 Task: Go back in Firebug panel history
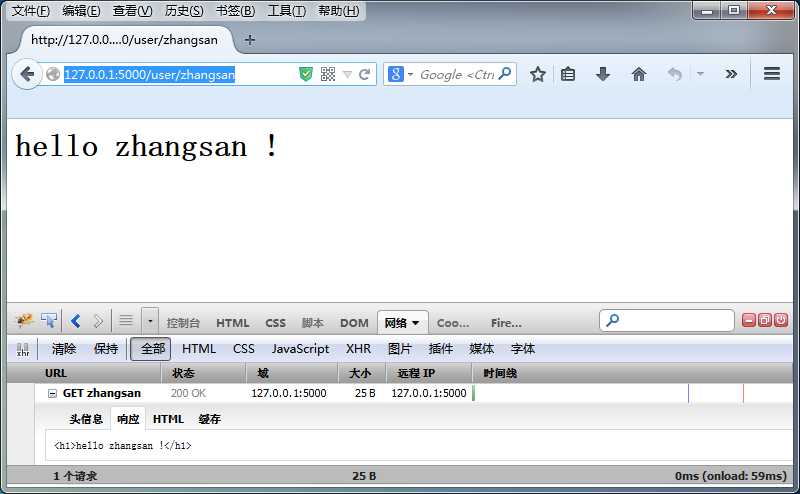pyautogui.click(x=76, y=321)
